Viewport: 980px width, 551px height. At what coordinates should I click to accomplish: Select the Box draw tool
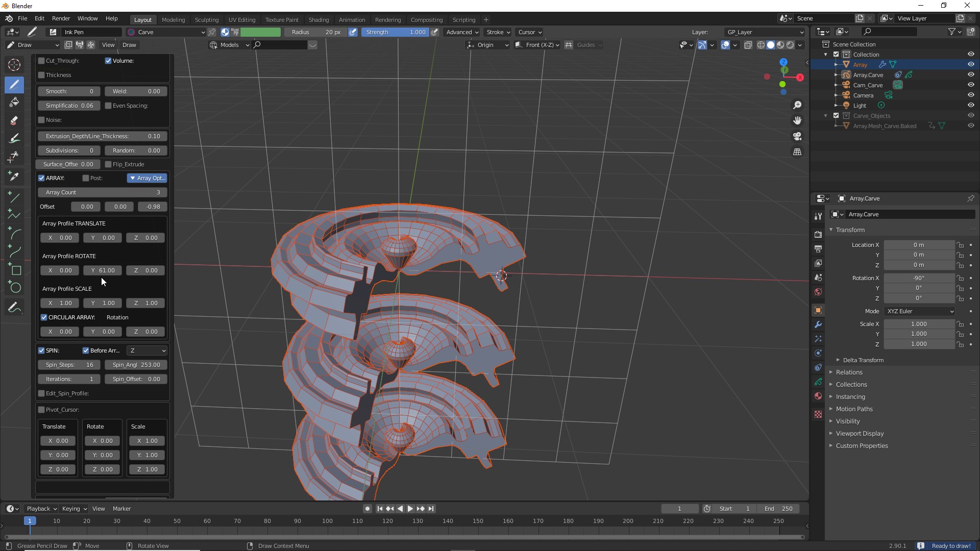[15, 270]
